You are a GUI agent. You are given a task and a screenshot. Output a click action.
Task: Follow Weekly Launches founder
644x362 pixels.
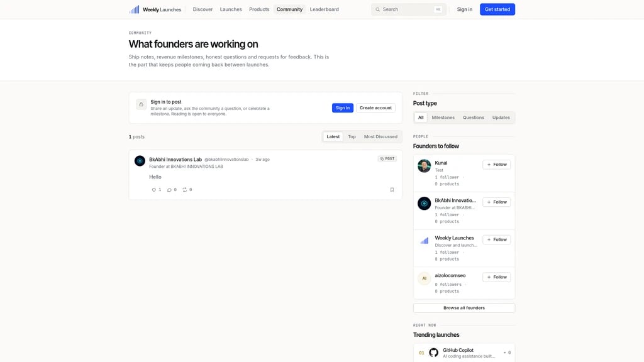pos(497,239)
